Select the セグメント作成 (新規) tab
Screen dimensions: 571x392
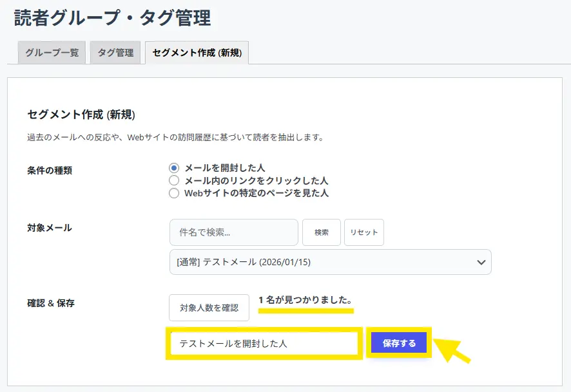[x=197, y=53]
